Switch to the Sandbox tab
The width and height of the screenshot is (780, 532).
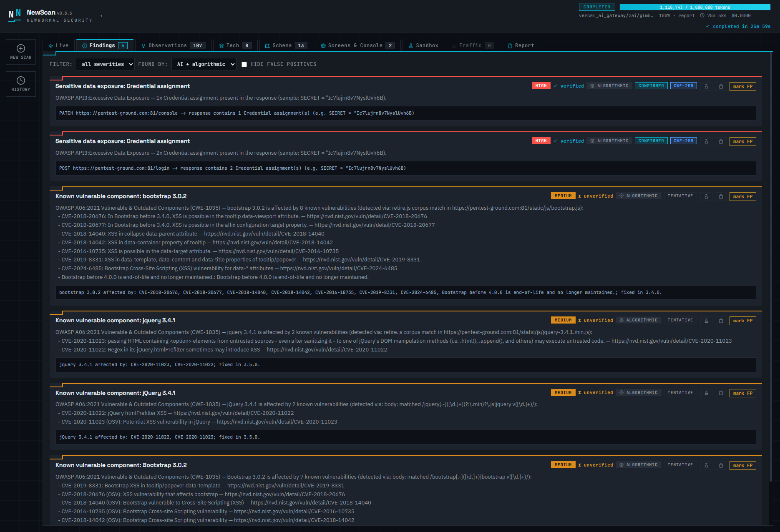pyautogui.click(x=423, y=45)
